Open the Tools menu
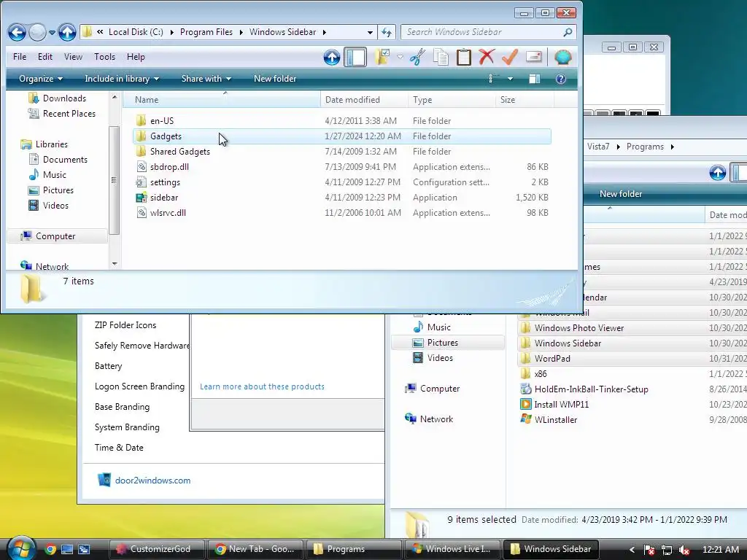Screen dimensions: 747x560 [x=104, y=57]
